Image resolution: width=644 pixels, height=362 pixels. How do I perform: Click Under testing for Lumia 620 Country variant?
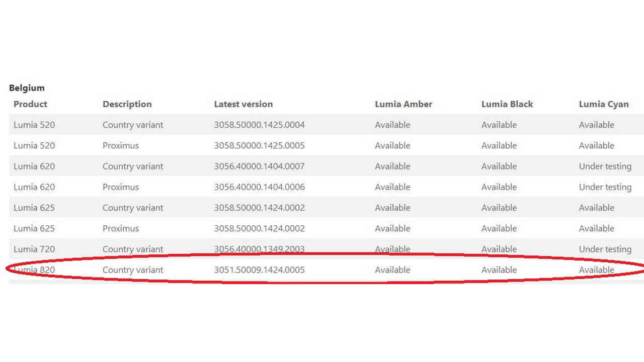(x=605, y=166)
